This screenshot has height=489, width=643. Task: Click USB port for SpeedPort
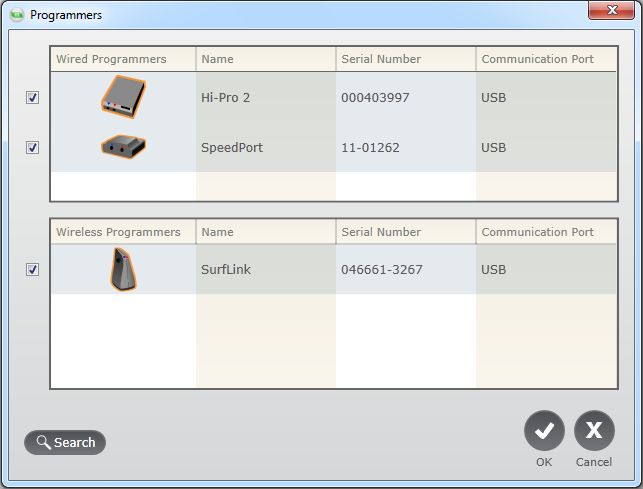point(494,147)
